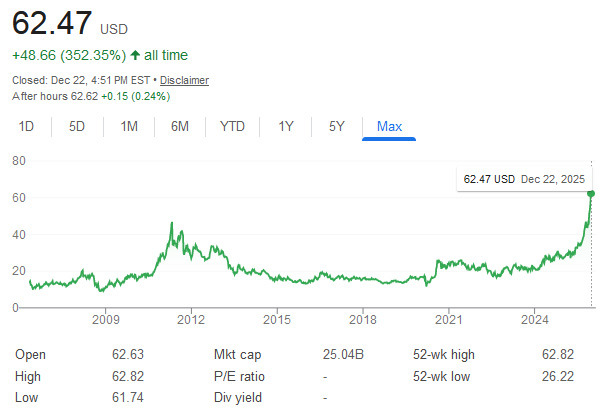Click the 52-wk high label
This screenshot has width=612, height=410.
444,354
